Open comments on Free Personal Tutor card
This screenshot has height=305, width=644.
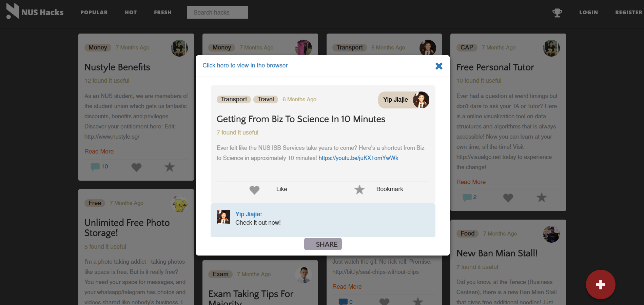470,197
